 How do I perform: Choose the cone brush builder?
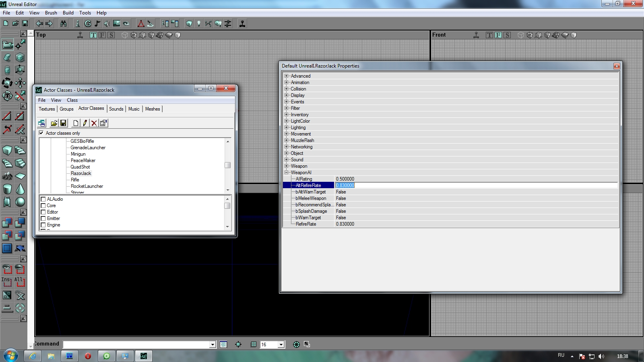pyautogui.click(x=20, y=189)
